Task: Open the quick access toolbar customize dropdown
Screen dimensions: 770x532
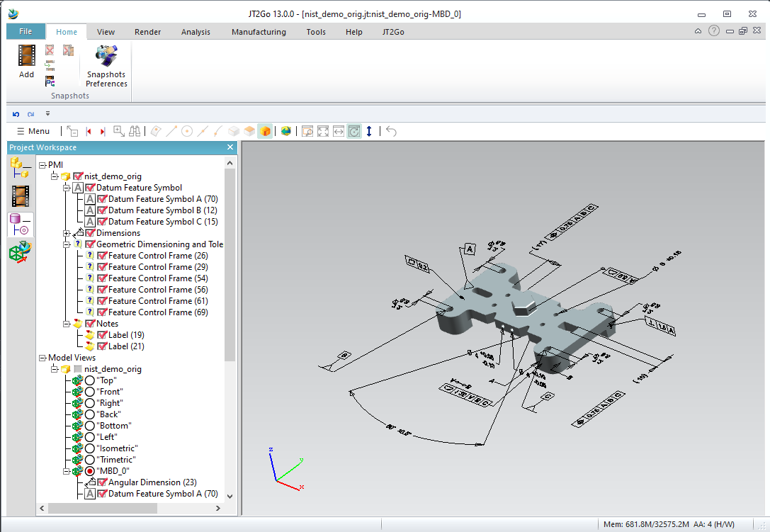Action: point(47,114)
